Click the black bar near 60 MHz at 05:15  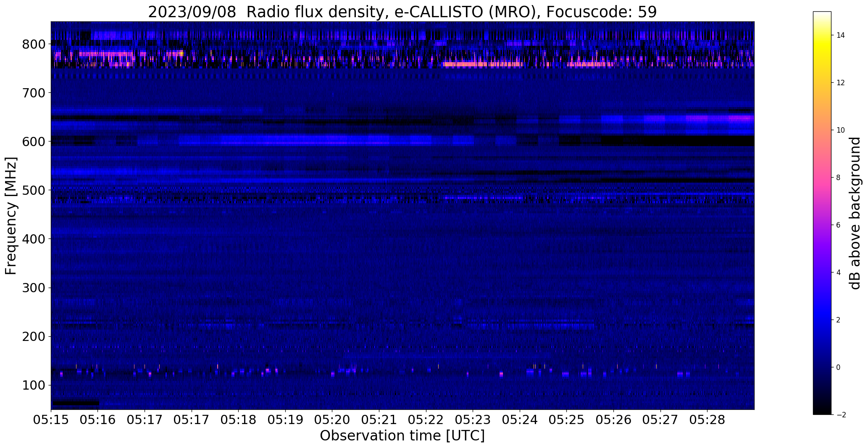76,403
